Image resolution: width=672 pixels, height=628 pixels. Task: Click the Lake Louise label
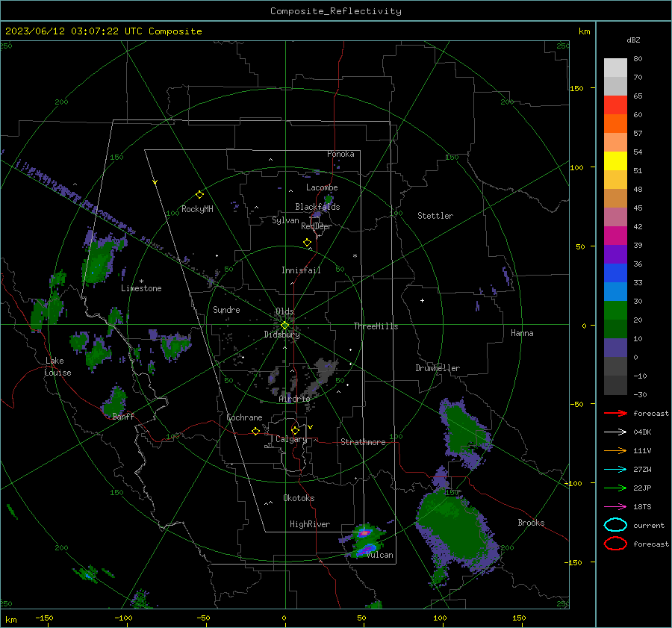[57, 367]
